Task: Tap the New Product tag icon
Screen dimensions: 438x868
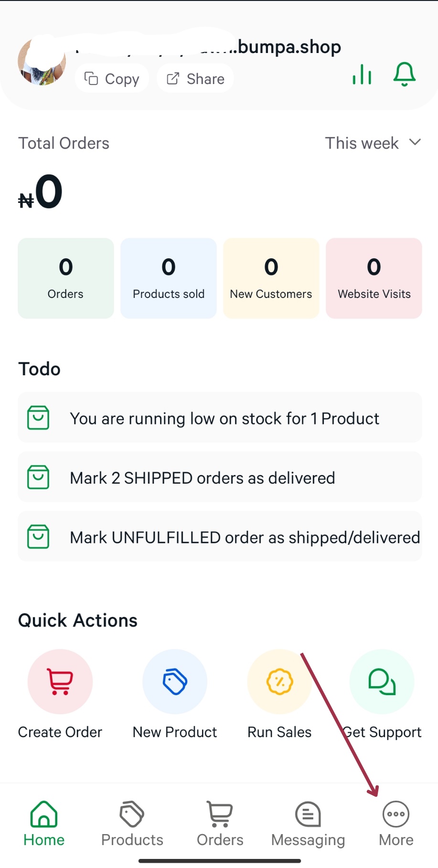Action: 175,681
